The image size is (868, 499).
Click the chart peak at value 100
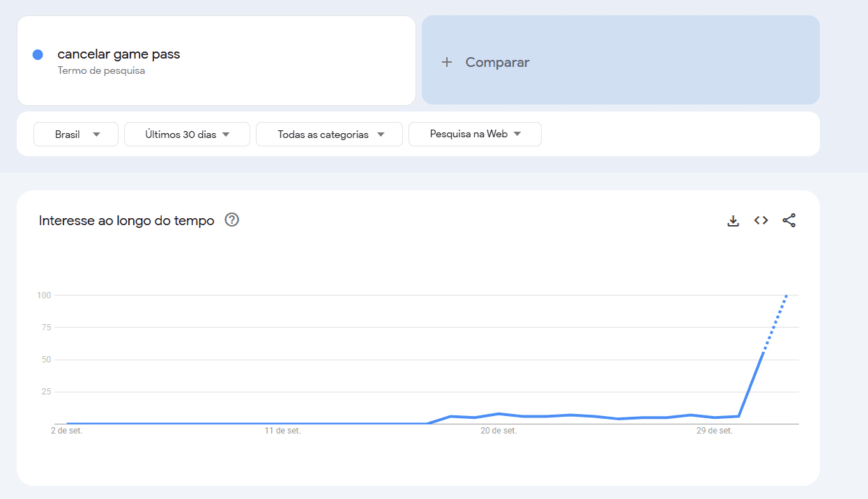(x=786, y=296)
